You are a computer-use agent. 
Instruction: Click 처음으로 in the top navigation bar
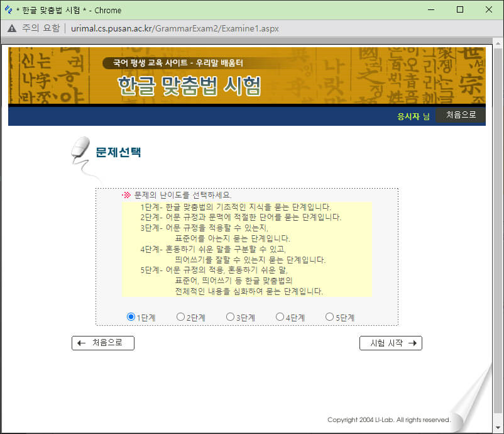click(461, 116)
